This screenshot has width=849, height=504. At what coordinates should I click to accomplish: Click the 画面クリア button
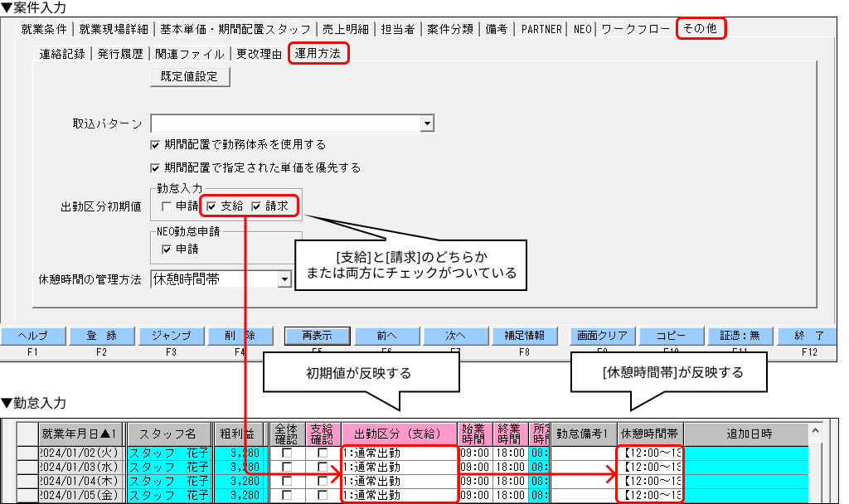pos(602,336)
